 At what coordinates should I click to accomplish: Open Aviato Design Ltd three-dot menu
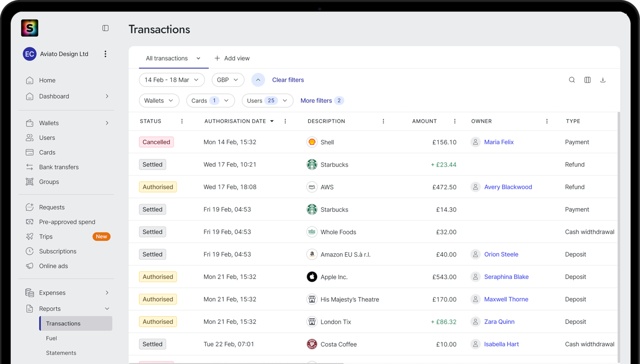coord(105,54)
